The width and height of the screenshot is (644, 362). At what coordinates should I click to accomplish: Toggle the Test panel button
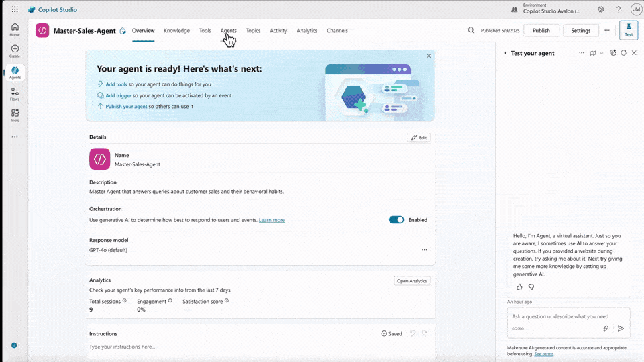629,30
